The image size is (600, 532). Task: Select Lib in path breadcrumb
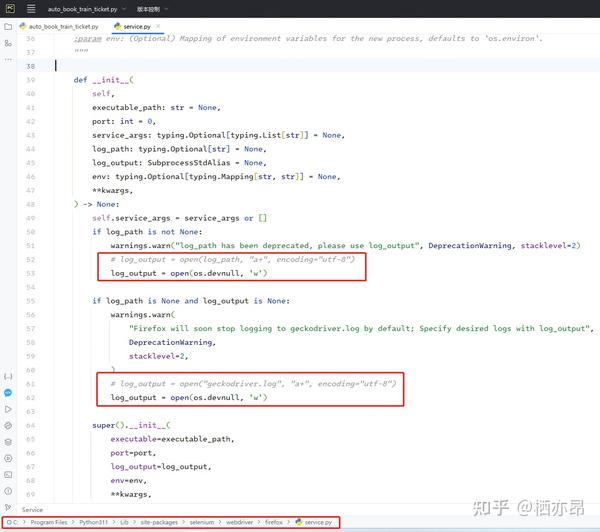tap(124, 522)
